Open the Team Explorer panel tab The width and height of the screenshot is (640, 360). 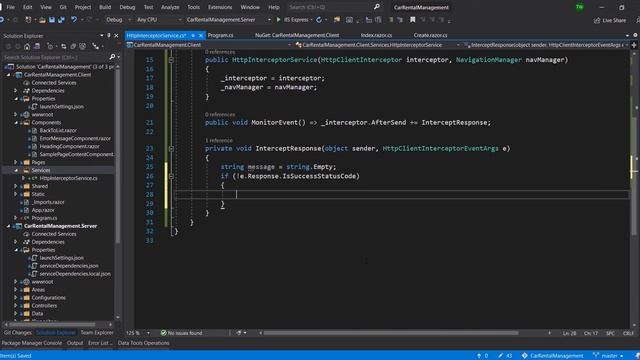(97, 333)
